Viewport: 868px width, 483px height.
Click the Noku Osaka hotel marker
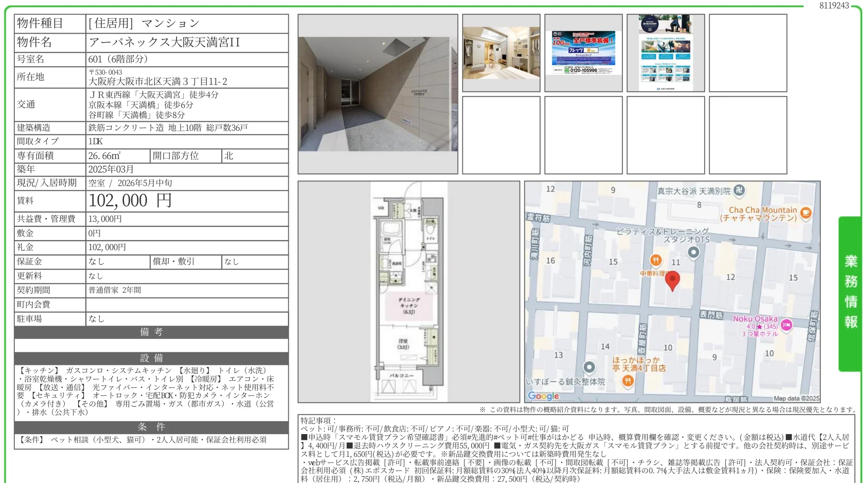pyautogui.click(x=786, y=325)
